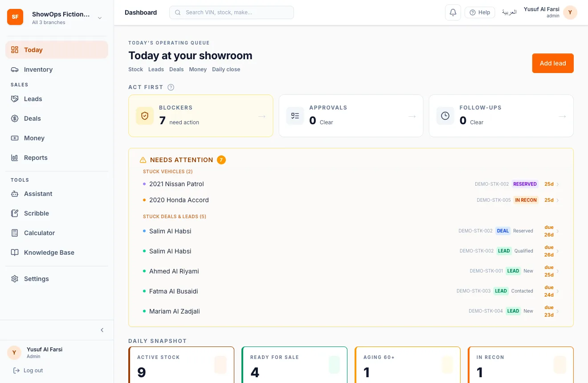Click the Deals dollar-circle icon
This screenshot has width=588, height=383.
pyautogui.click(x=15, y=118)
